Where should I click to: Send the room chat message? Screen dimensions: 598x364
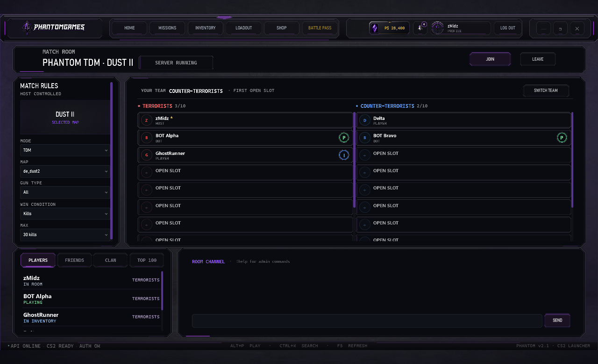coord(557,321)
